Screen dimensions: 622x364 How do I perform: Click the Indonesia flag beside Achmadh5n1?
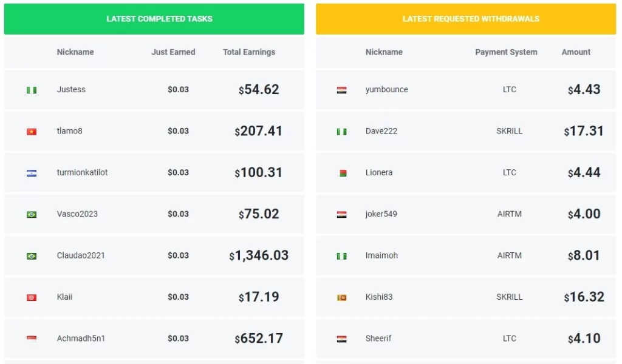coord(32,339)
